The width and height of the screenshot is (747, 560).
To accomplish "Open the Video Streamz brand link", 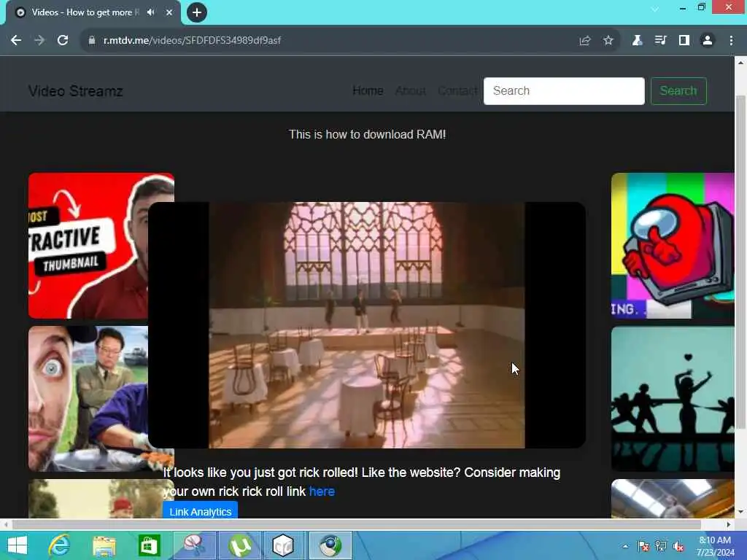I will pos(75,91).
